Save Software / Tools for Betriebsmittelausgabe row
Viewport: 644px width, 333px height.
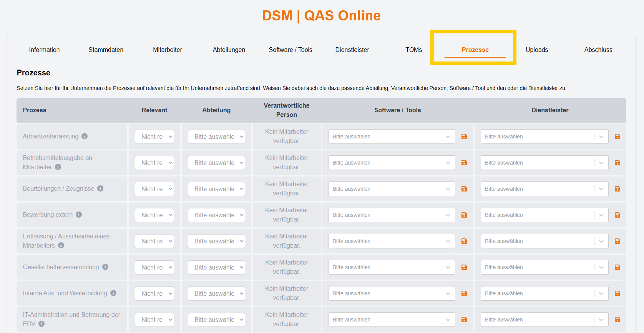click(464, 163)
